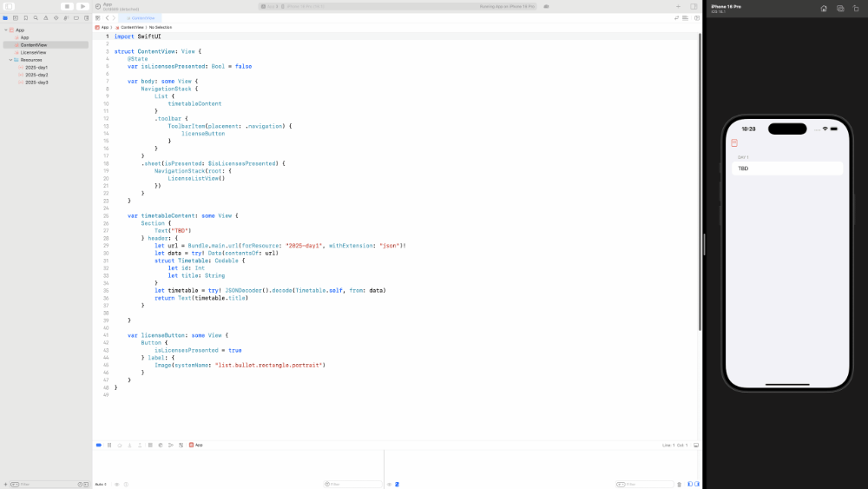
Task: Show only source-controlled files
Action: pos(86,485)
